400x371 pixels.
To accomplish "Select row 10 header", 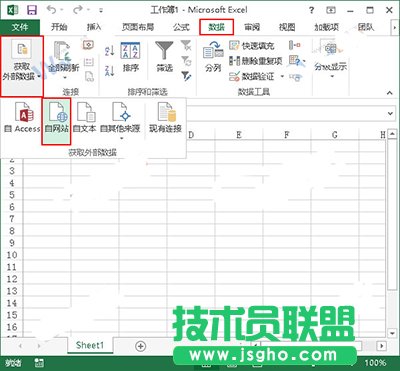I will pyautogui.click(x=12, y=255).
